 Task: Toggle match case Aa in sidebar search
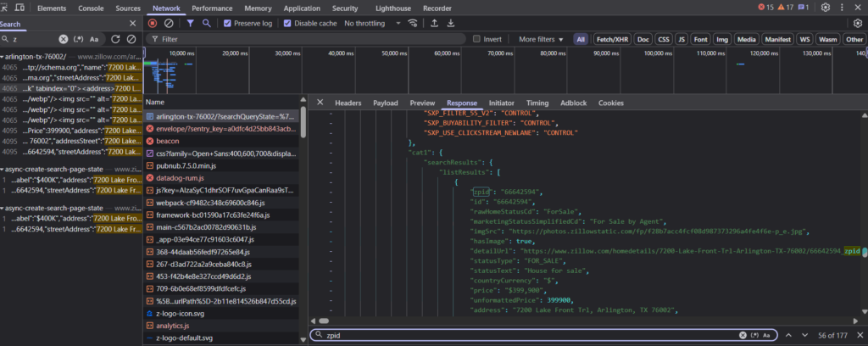click(94, 39)
